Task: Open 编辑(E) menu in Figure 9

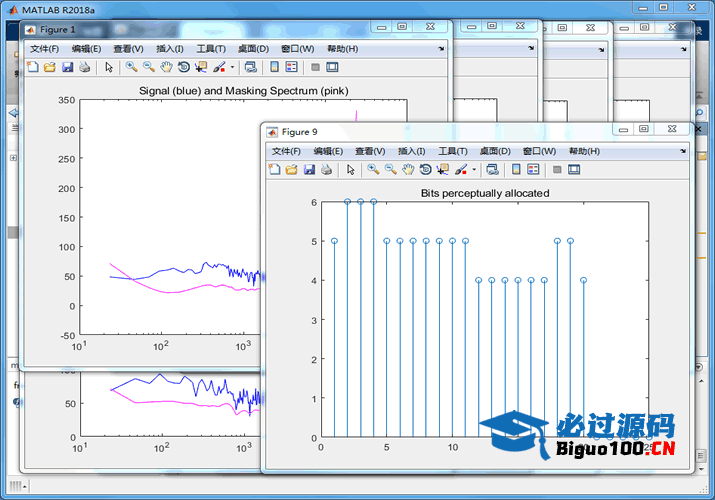Action: click(x=328, y=151)
